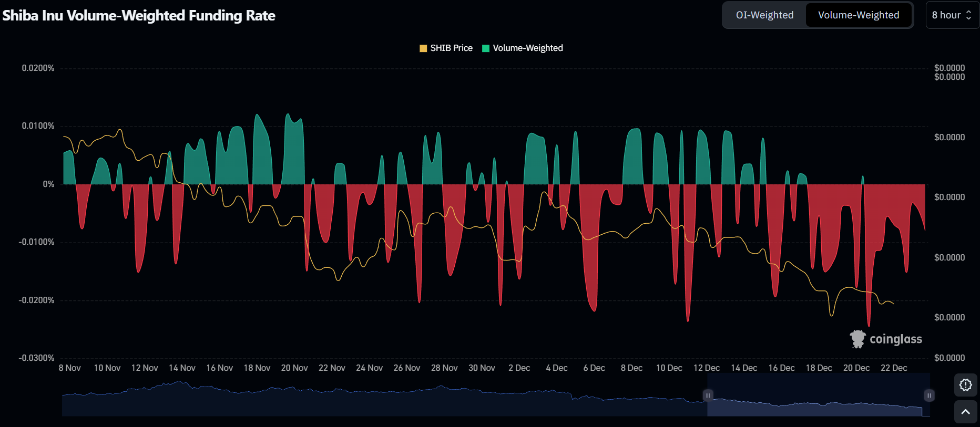The height and width of the screenshot is (427, 980).
Task: Click the green Volume-Weighted legend square
Action: click(486, 48)
